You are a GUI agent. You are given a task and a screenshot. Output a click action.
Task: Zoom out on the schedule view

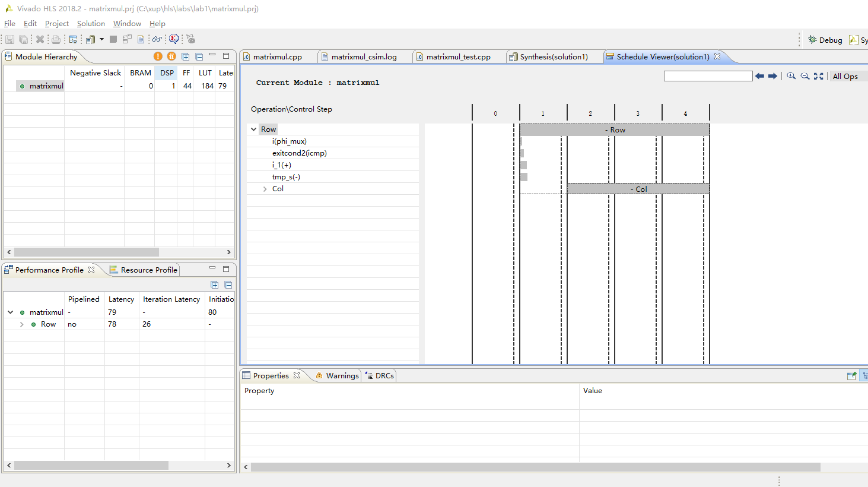click(805, 76)
